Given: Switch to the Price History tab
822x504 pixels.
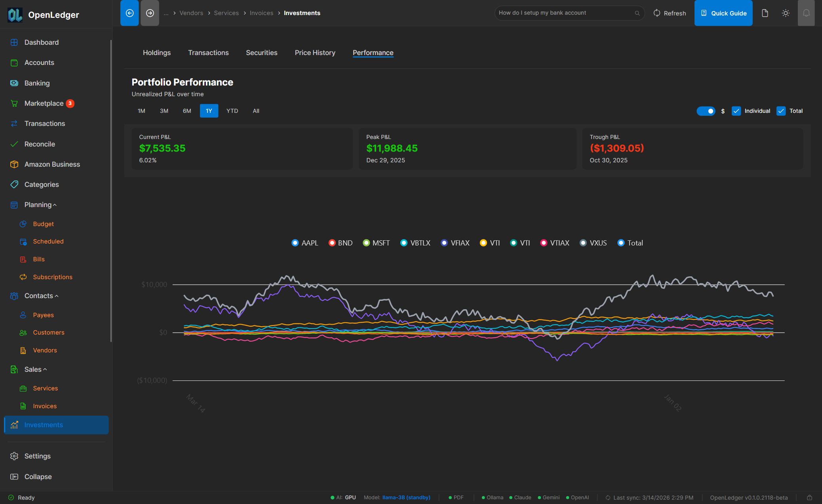Looking at the screenshot, I should 315,52.
